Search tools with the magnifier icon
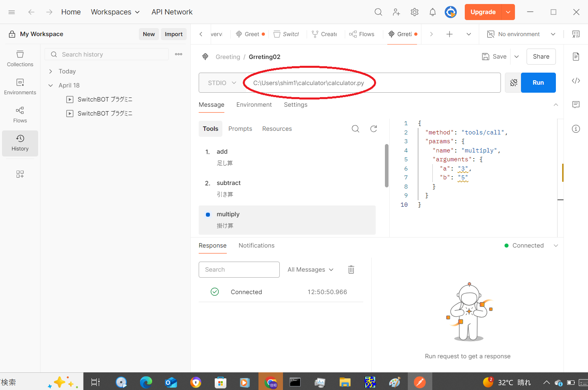Viewport: 588px width, 390px height. 355,129
